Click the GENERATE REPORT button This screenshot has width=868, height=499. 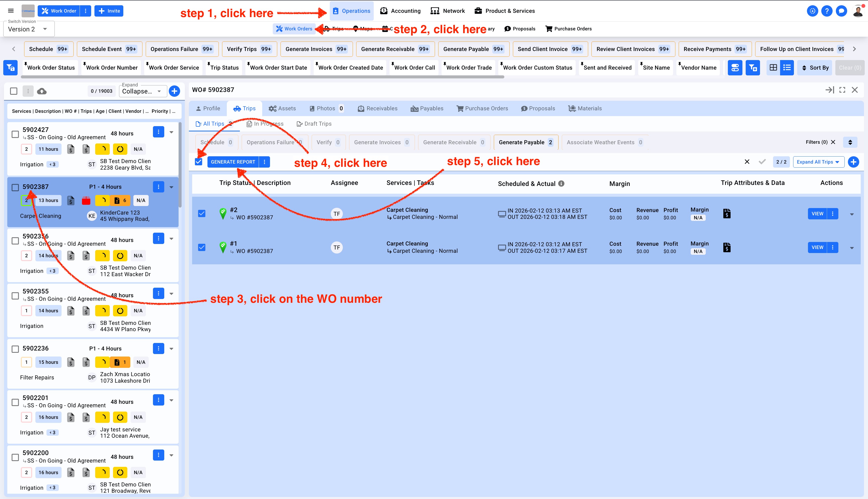(233, 162)
